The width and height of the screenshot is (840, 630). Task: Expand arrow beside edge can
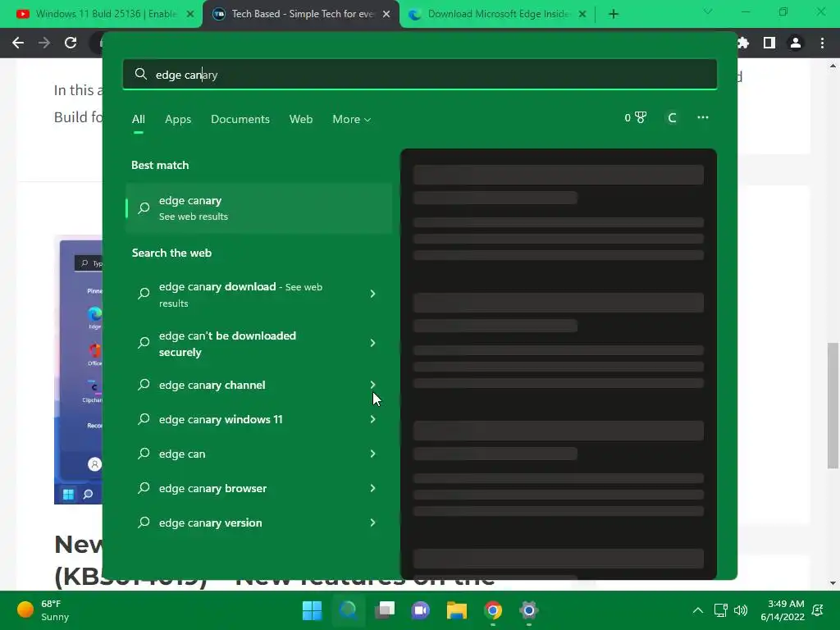click(x=373, y=454)
